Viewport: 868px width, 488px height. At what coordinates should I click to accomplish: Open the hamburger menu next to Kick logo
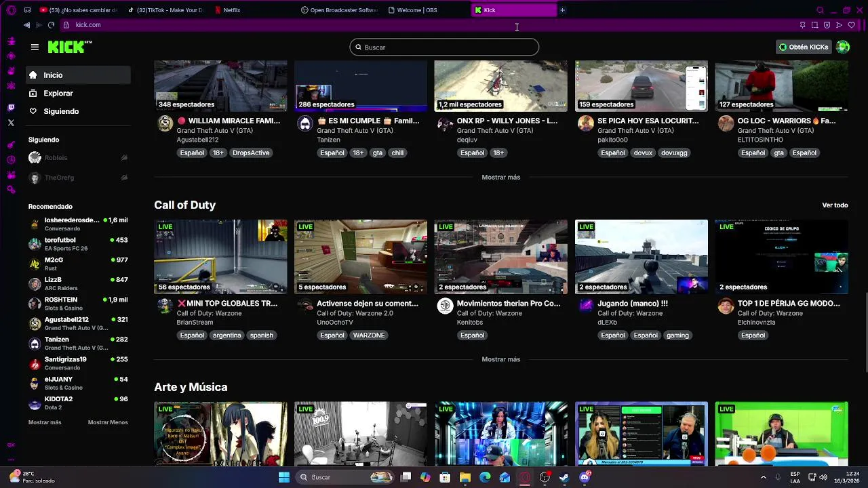click(35, 47)
